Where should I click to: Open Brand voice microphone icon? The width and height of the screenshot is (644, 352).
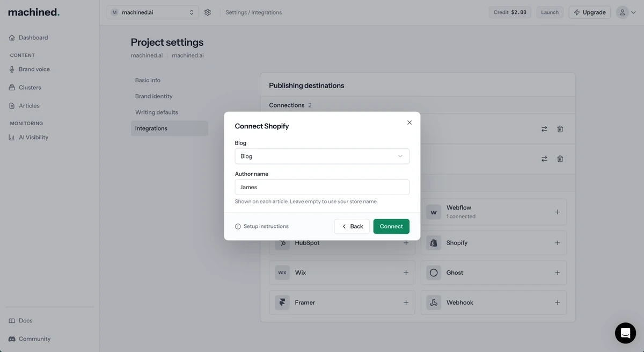[x=12, y=69]
